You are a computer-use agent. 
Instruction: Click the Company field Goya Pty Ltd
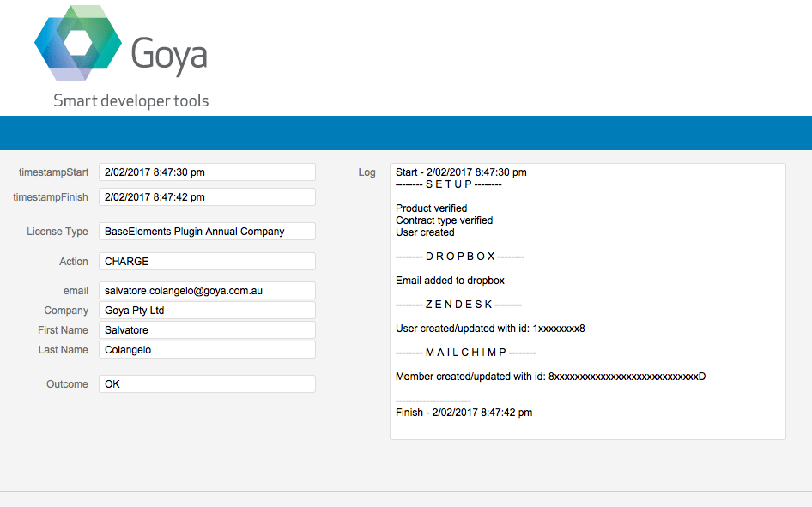[207, 311]
